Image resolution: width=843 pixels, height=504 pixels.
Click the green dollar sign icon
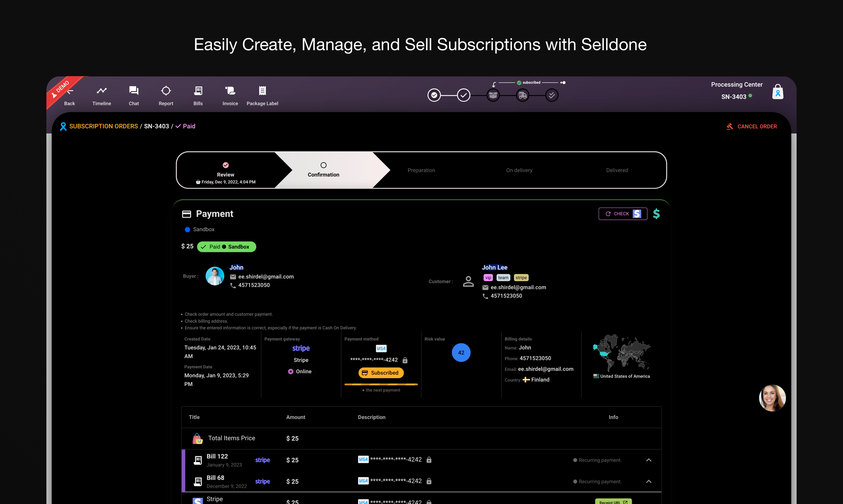point(656,214)
